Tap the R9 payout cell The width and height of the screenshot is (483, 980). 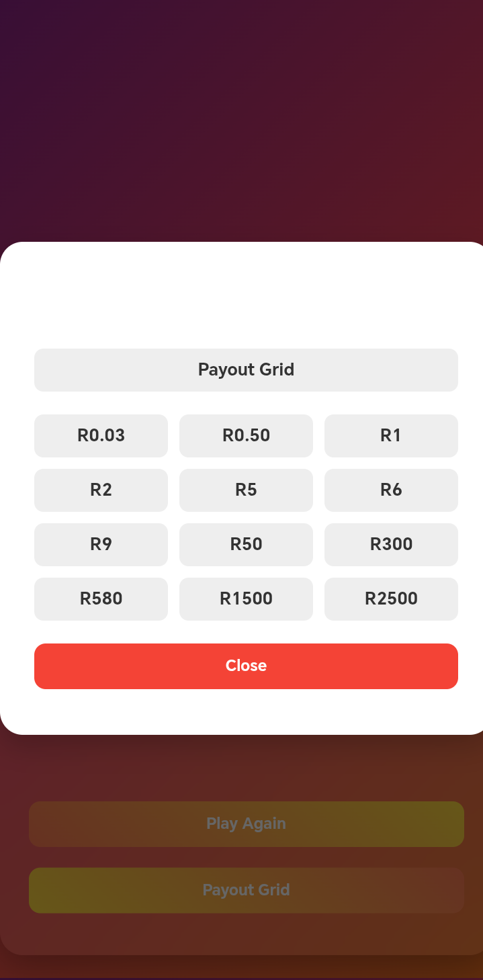click(x=101, y=545)
